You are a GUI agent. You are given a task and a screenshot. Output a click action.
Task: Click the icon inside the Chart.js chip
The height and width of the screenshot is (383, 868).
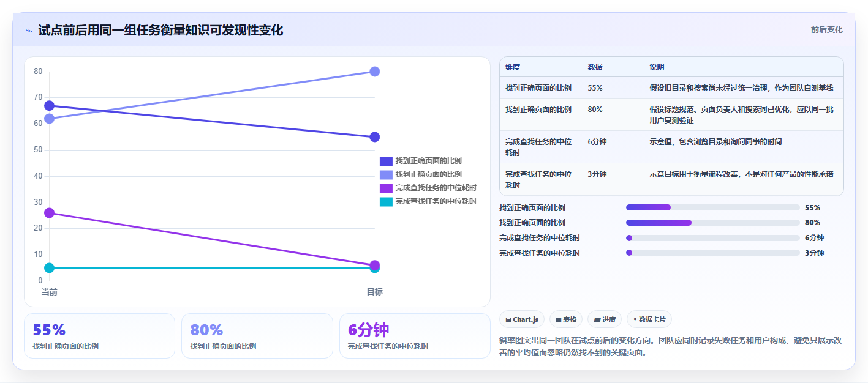pyautogui.click(x=508, y=319)
